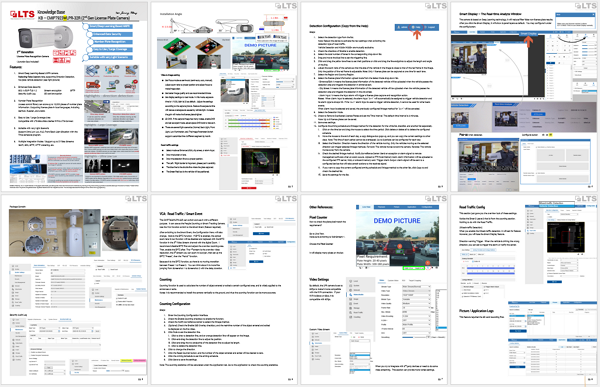Click the first blue feature banner beside the camera
The image size is (600, 387).
pos(111,26)
